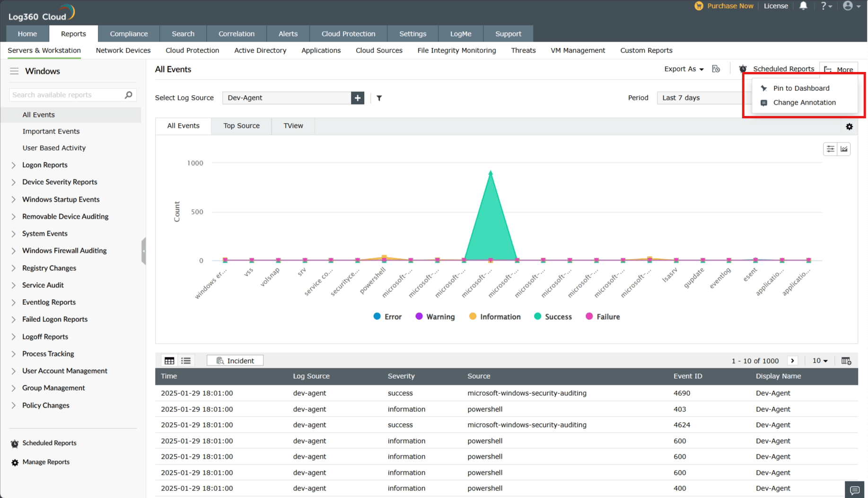The image size is (868, 498).
Task: Click the plus icon to add log source
Action: (x=358, y=98)
